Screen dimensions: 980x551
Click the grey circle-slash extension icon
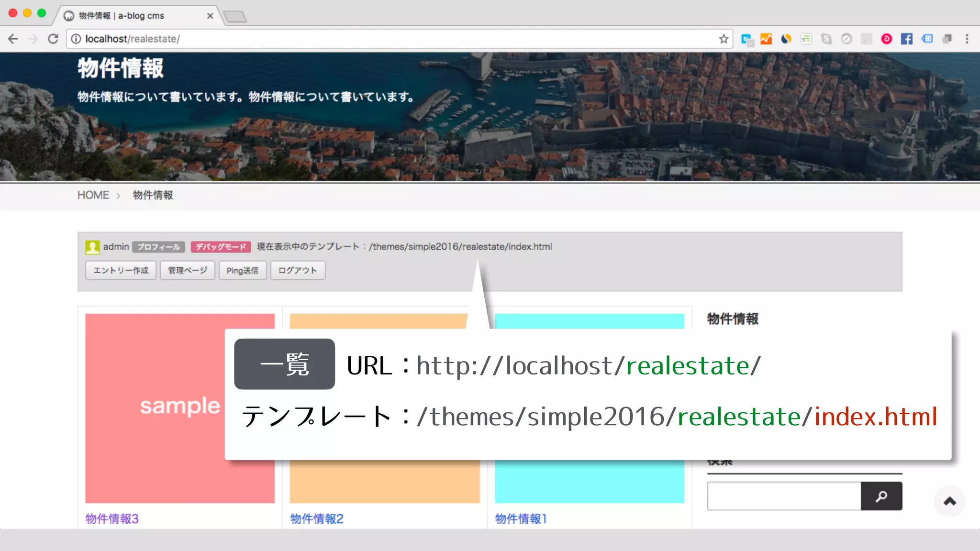point(846,39)
